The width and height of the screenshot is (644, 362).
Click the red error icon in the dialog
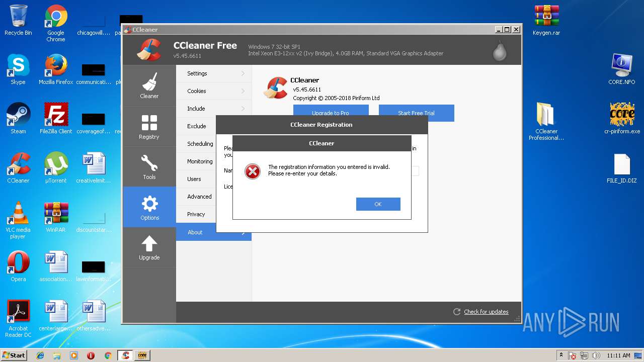click(252, 171)
